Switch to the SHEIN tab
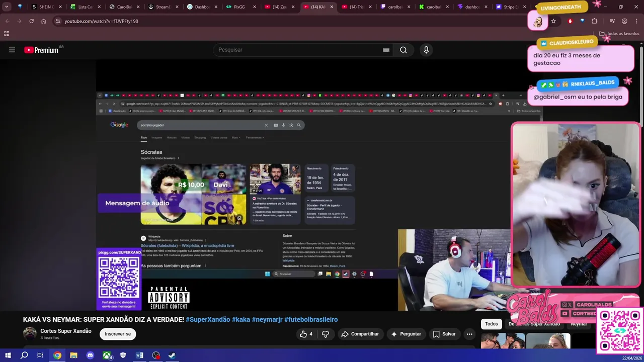 [44, 7]
